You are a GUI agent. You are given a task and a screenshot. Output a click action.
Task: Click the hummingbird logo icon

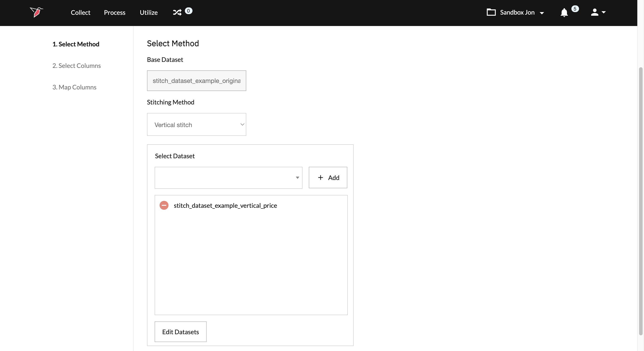click(37, 12)
